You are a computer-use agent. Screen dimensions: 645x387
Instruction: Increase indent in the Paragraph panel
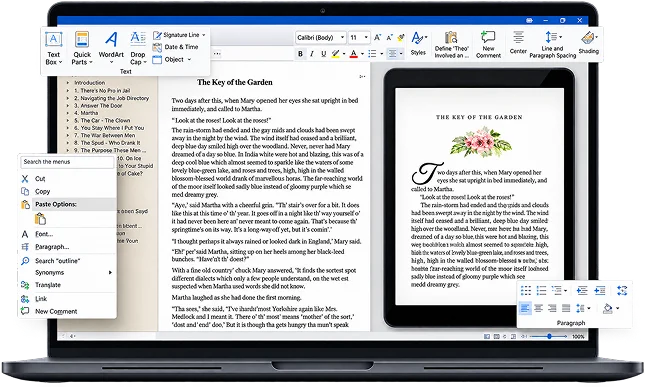click(x=600, y=291)
